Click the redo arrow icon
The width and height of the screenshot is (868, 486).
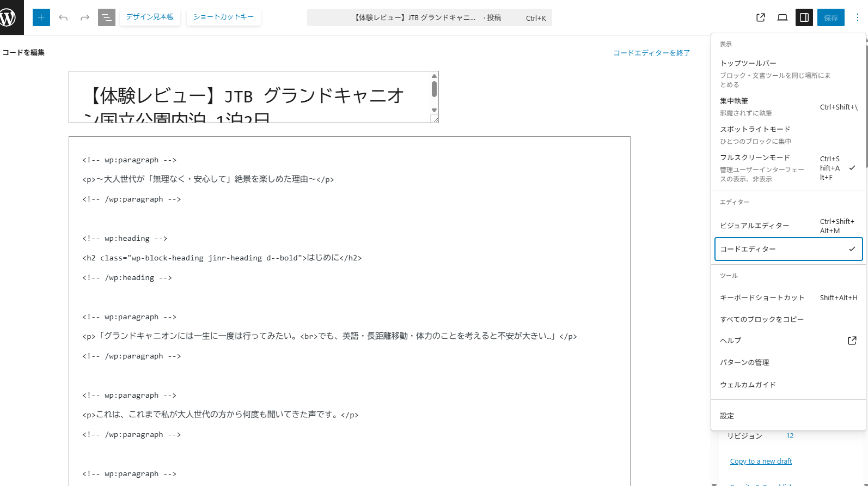[85, 17]
